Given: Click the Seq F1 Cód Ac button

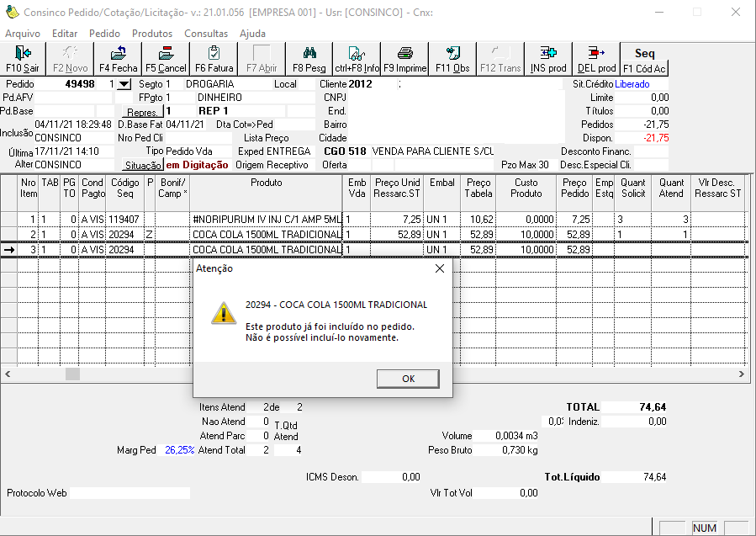Looking at the screenshot, I should pyautogui.click(x=644, y=60).
